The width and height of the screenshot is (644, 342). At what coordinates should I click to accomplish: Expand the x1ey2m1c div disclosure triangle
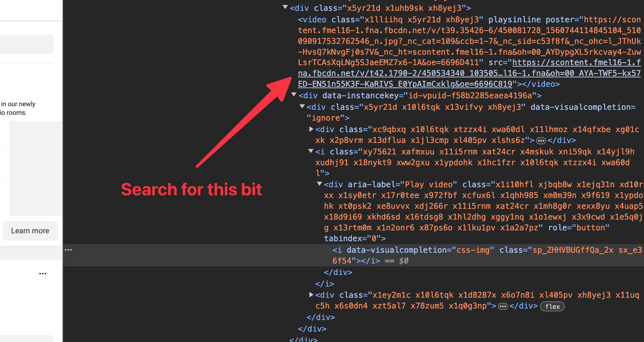click(x=311, y=294)
